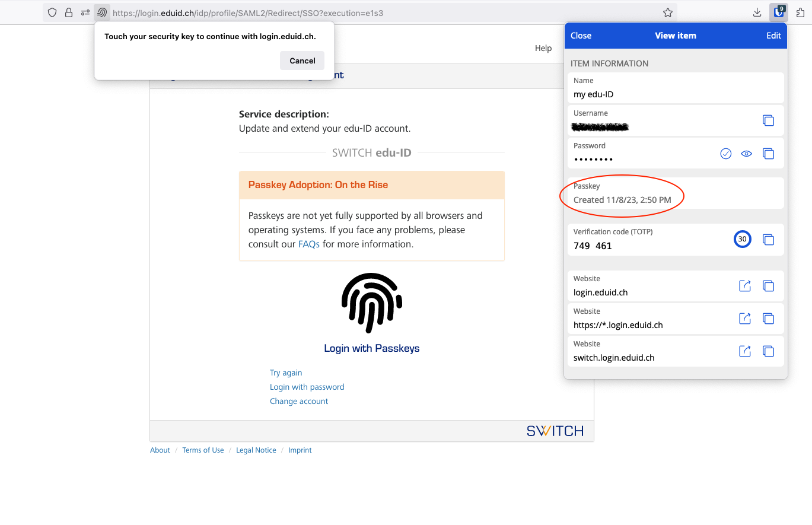
Task: Launch the https://*.login.eduid.ch website entry
Action: (x=745, y=319)
